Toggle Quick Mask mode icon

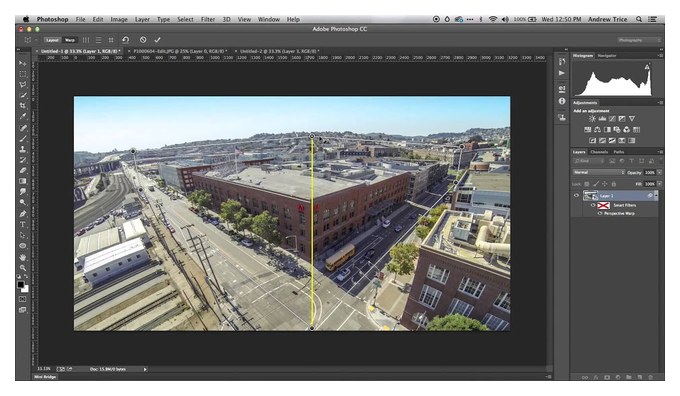[x=23, y=299]
